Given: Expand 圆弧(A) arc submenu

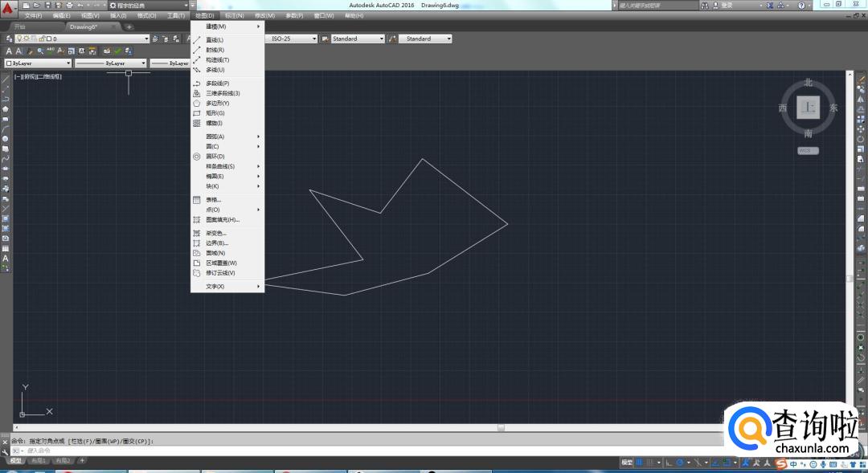Looking at the screenshot, I should [x=227, y=136].
